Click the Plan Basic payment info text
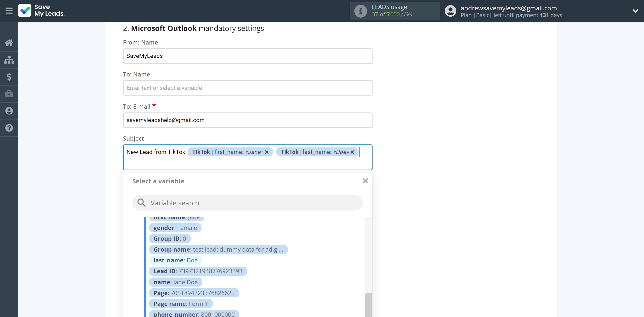Viewport: 644px width, 317px height. [511, 15]
